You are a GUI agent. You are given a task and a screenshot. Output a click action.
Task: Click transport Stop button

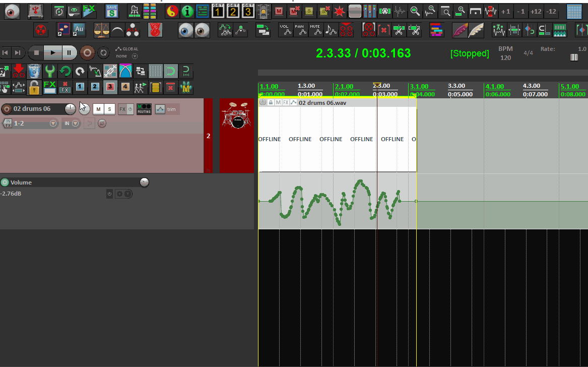click(x=36, y=53)
